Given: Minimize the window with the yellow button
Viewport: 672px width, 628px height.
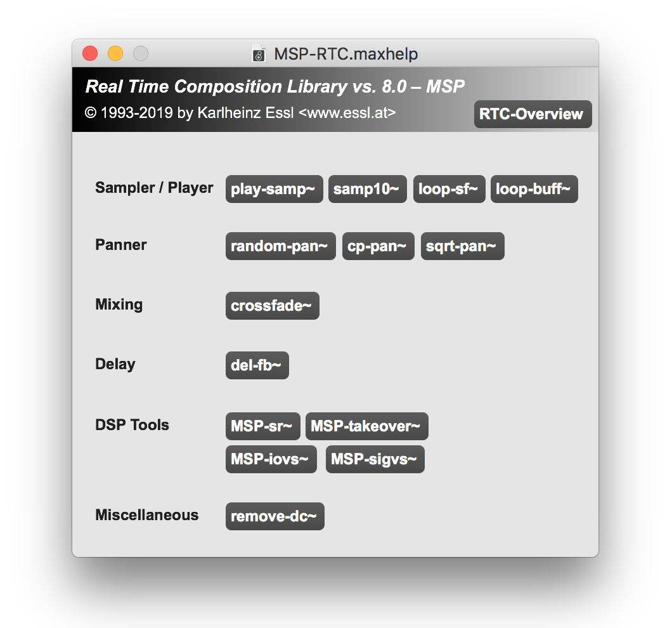Looking at the screenshot, I should (115, 54).
